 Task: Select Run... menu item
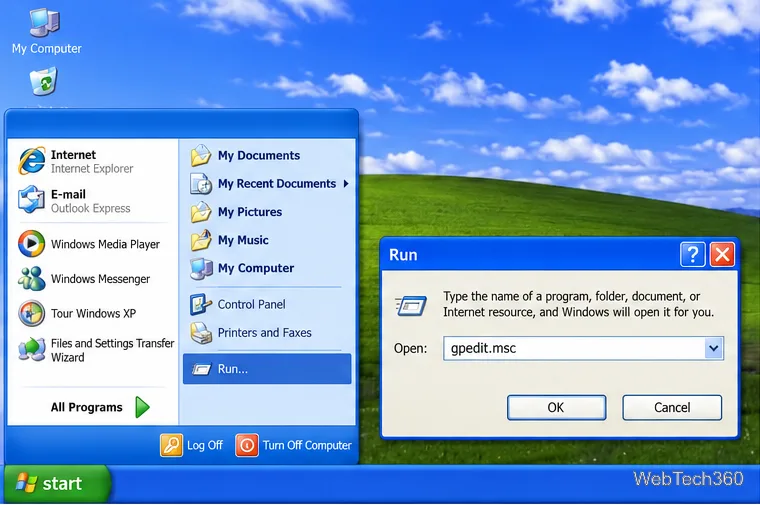click(267, 369)
